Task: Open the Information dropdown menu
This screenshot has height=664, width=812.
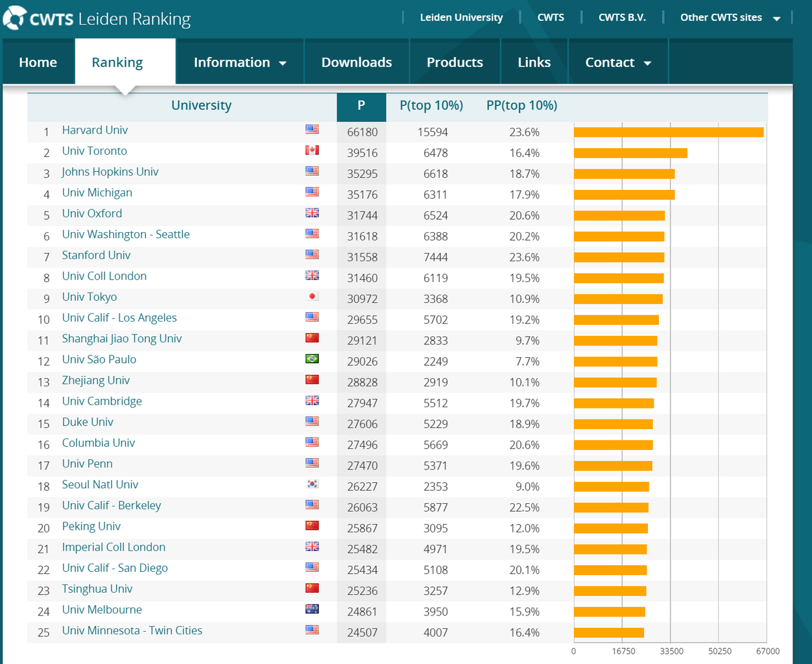Action: click(x=240, y=62)
